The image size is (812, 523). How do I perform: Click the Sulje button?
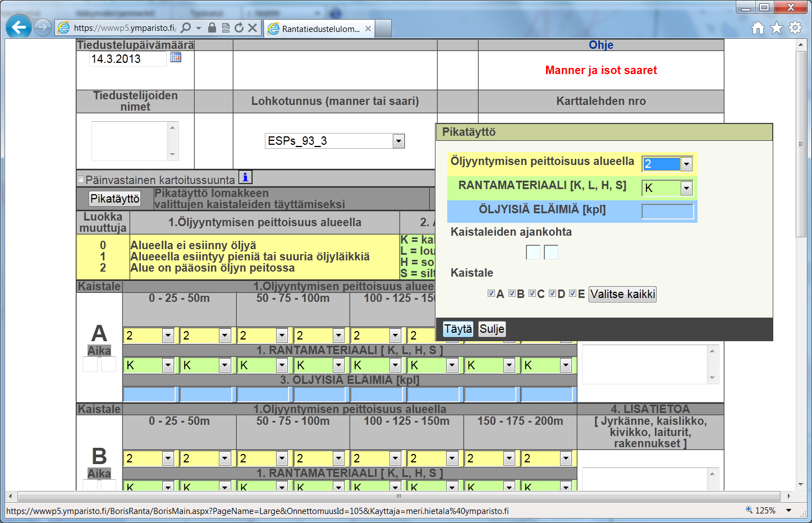(492, 329)
